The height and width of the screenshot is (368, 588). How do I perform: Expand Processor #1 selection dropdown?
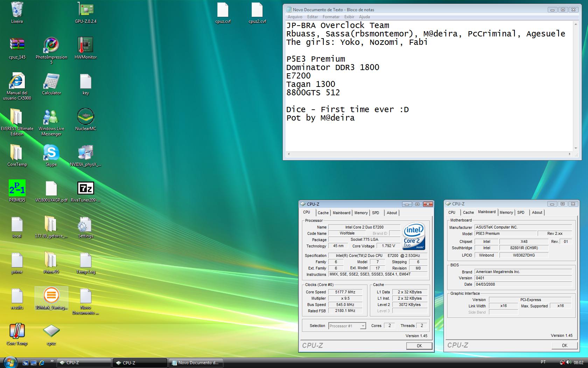tap(363, 326)
